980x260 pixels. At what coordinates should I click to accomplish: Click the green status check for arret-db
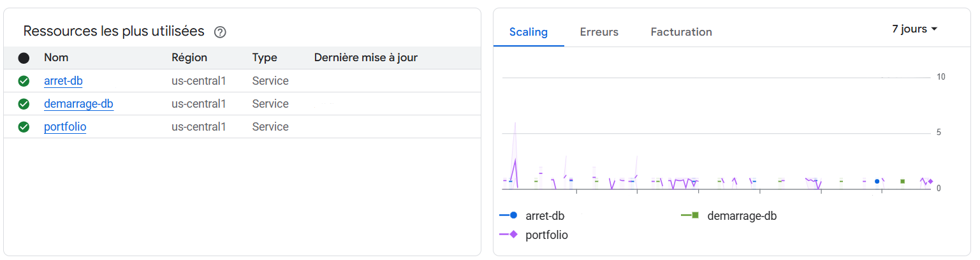coord(24,81)
